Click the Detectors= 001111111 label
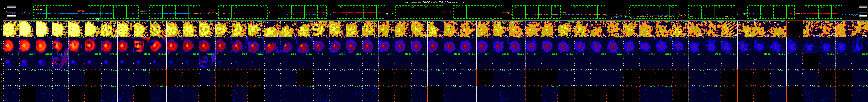The image size is (868, 102). point(456,3)
